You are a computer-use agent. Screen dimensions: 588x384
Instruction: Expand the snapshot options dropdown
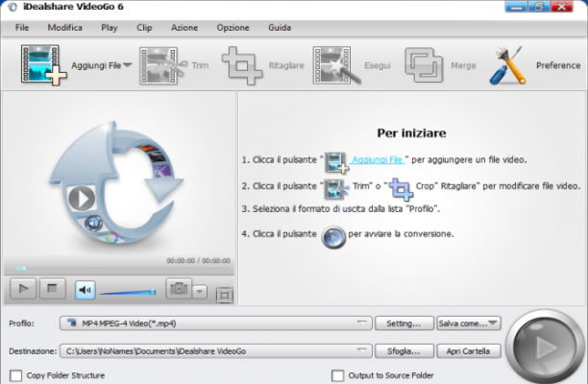[x=200, y=292]
